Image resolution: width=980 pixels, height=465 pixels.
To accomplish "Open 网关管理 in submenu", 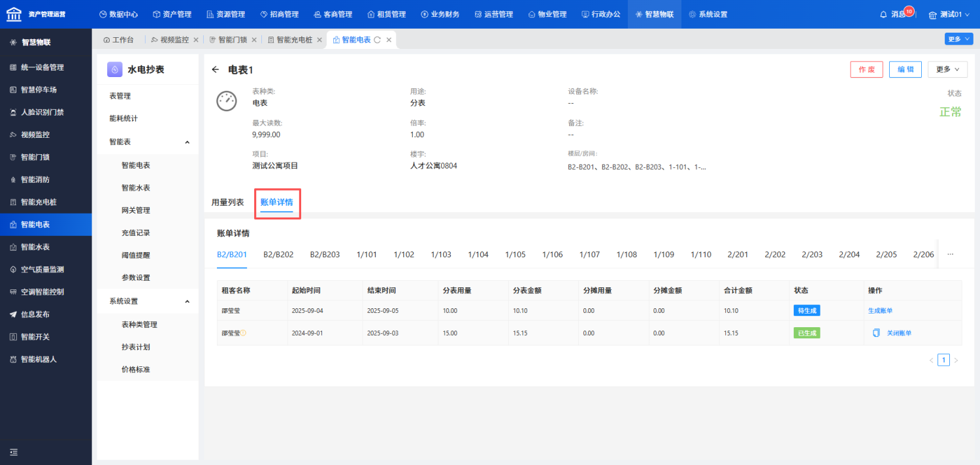I will point(136,210).
